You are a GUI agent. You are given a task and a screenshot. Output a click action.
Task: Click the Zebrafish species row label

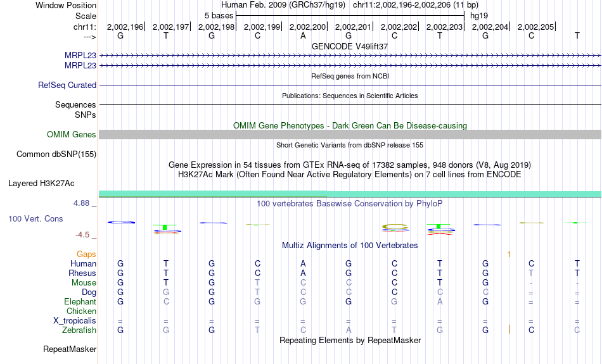coord(79,330)
